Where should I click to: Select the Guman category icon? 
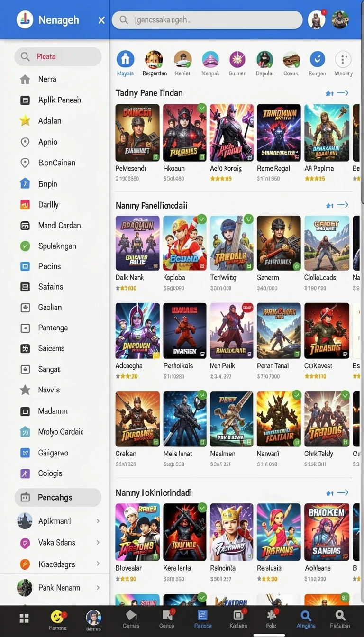pos(237,59)
